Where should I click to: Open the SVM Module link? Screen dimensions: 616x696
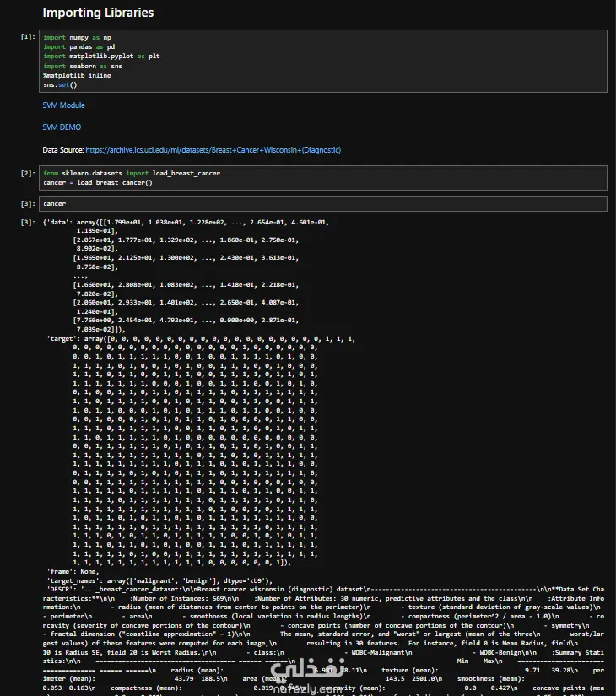[x=63, y=105]
